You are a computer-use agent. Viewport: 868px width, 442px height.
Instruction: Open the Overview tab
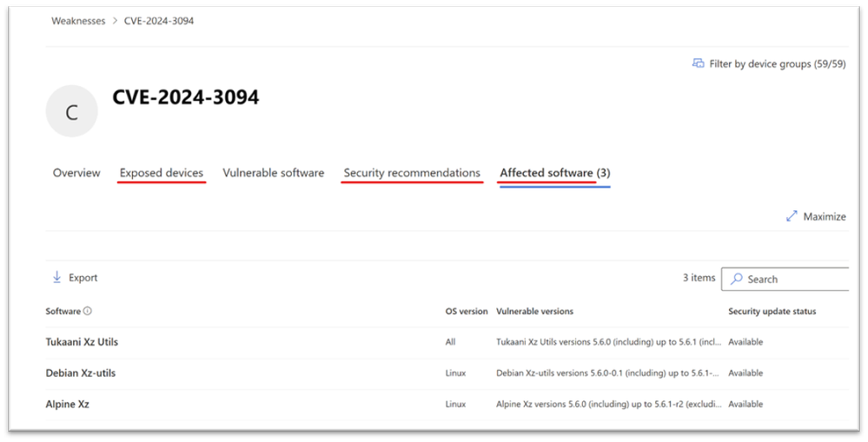pyautogui.click(x=76, y=173)
